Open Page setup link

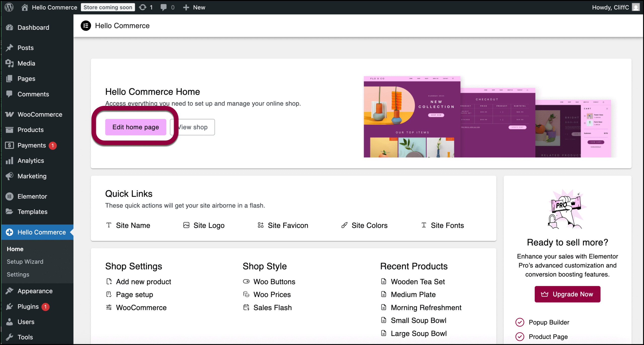[x=130, y=294]
